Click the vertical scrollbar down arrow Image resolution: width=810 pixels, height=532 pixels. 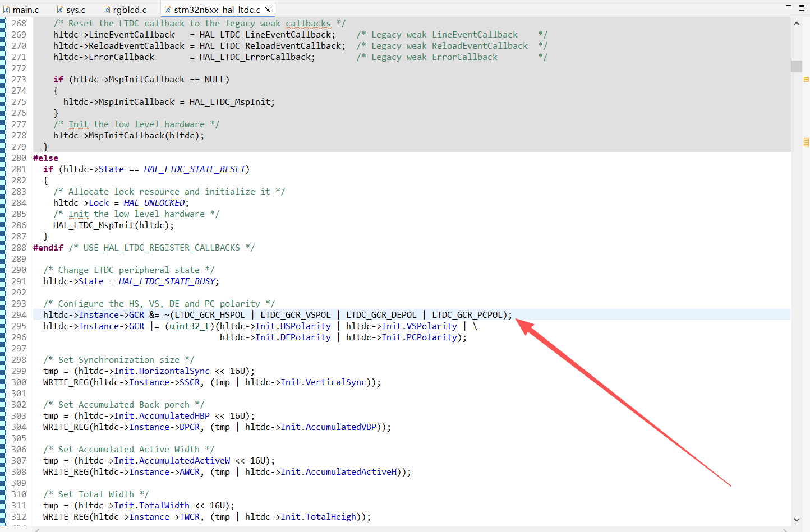(797, 520)
